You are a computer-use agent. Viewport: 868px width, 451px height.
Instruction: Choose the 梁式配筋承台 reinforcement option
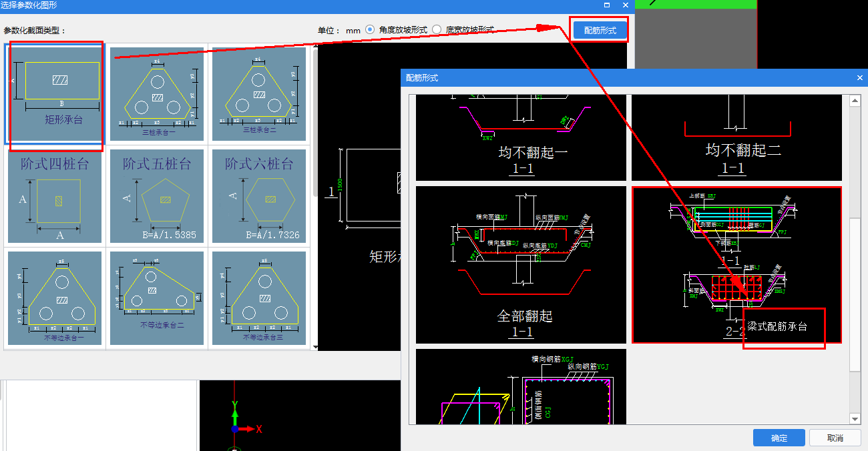[736, 264]
